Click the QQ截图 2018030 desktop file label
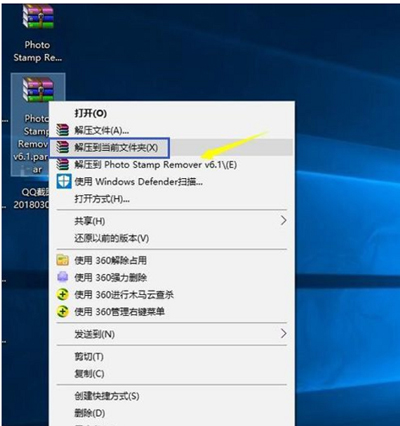This screenshot has height=426, width=400. 31,198
